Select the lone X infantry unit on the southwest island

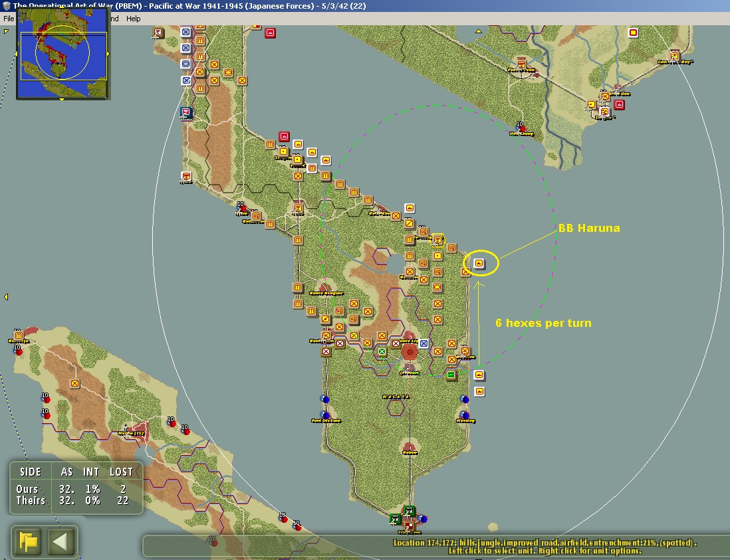pos(74,384)
